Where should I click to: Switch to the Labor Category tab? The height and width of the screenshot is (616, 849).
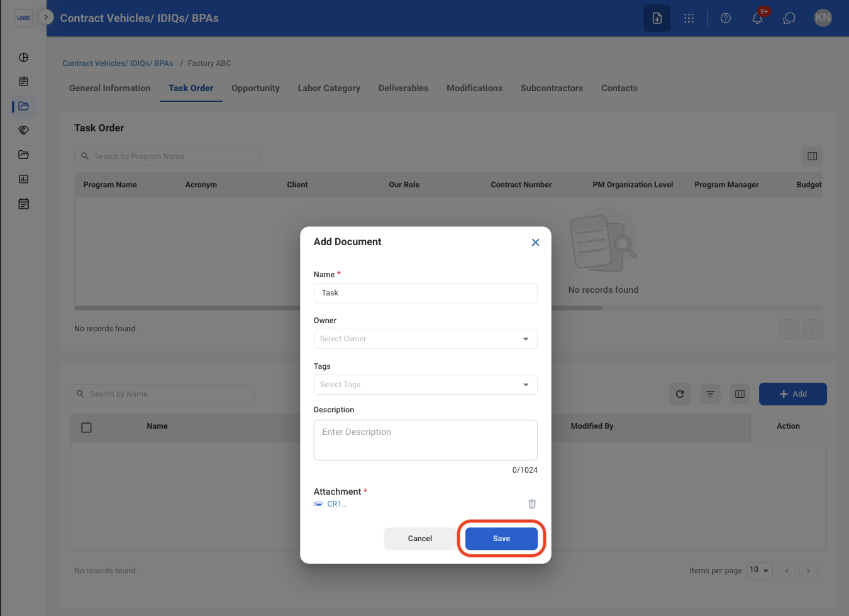329,88
